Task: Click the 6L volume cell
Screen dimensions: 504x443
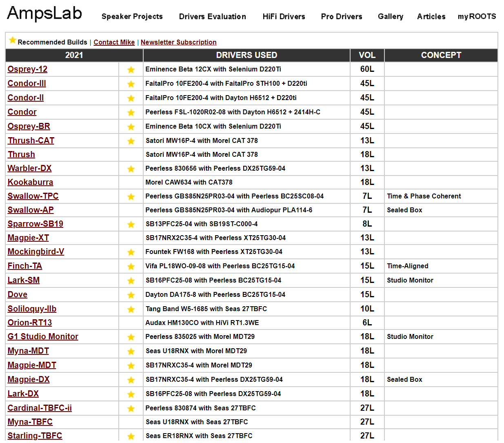Action: pos(367,323)
